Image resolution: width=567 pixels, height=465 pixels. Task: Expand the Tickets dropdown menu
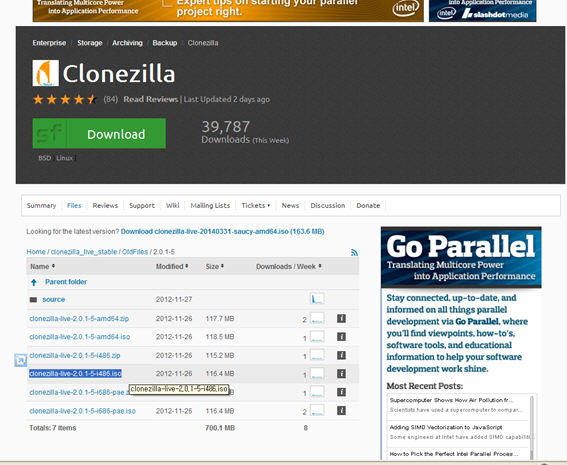[256, 205]
